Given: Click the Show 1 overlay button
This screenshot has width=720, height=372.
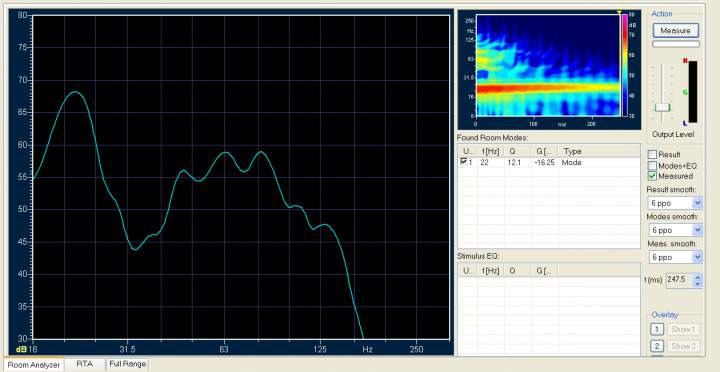Looking at the screenshot, I should [x=683, y=329].
